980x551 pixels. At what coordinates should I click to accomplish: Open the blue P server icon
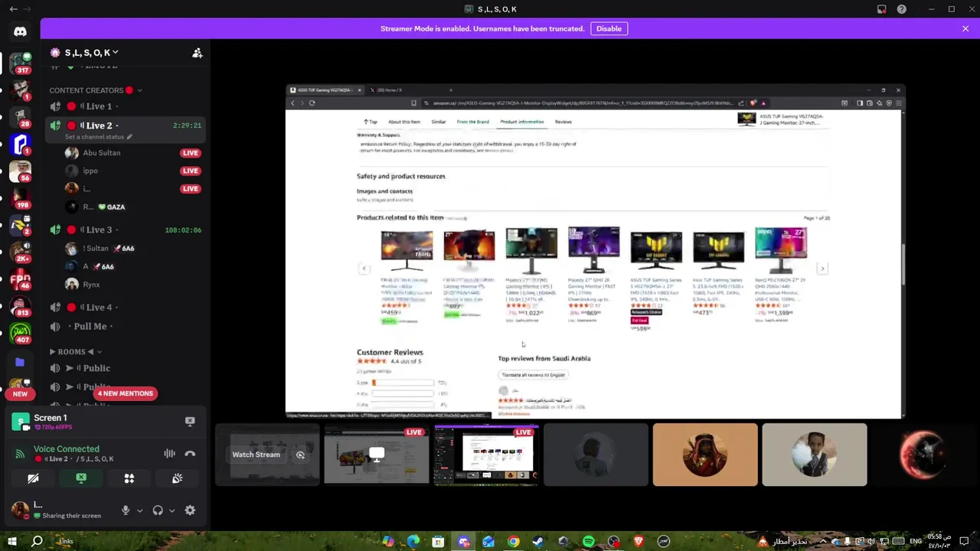(x=20, y=143)
